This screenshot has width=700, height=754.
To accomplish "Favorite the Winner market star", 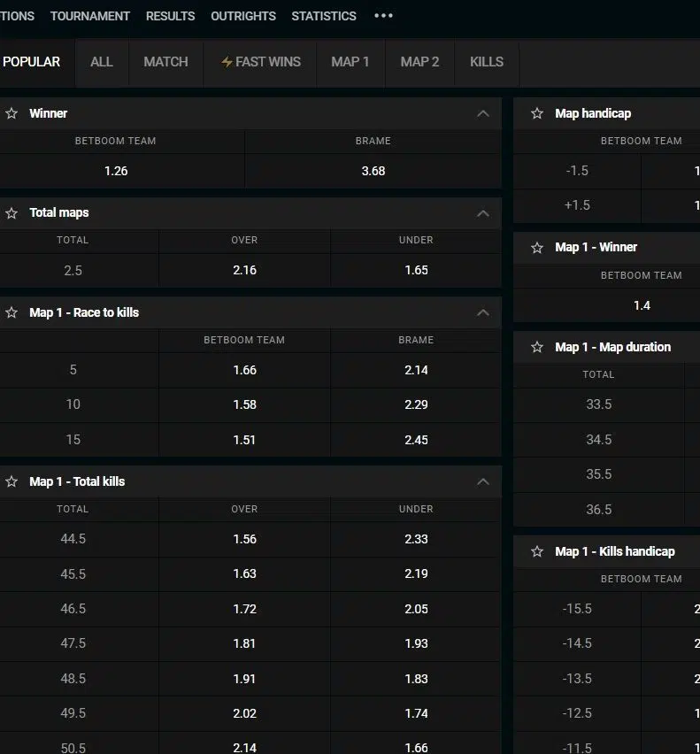I will point(12,113).
